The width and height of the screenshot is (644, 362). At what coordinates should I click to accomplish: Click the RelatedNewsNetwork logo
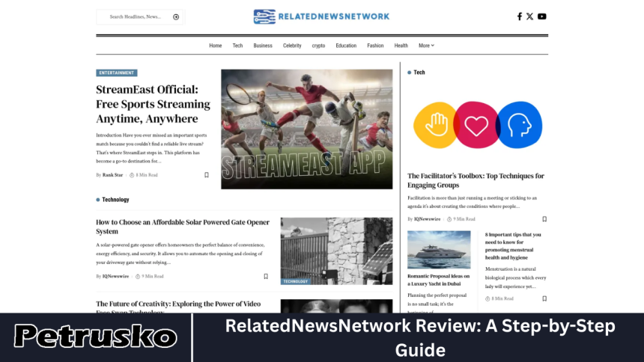pos(321,16)
